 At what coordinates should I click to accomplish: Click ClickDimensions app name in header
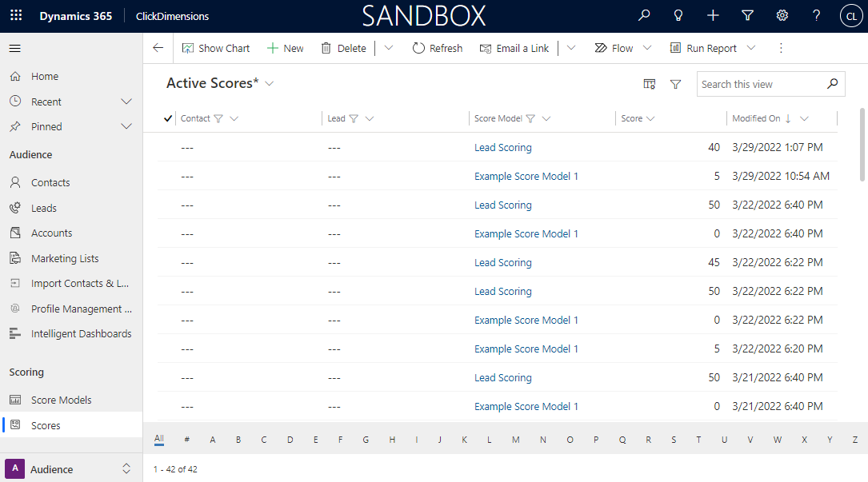[172, 16]
